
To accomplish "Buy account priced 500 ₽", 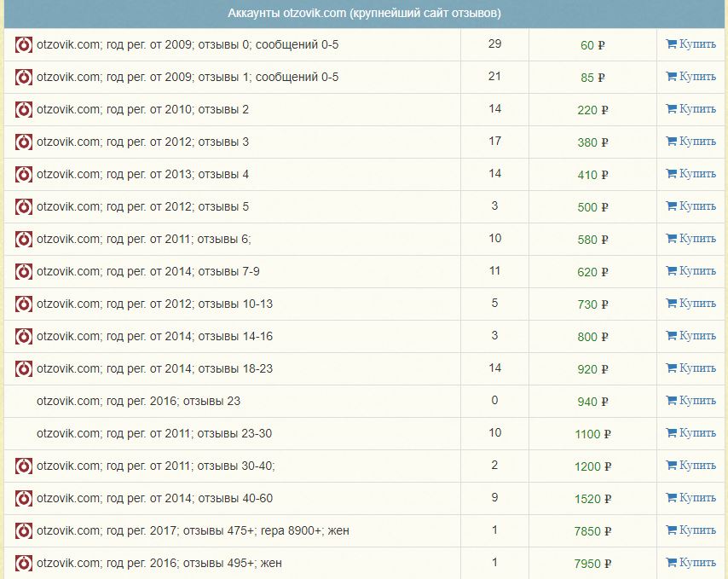I will coord(690,206).
